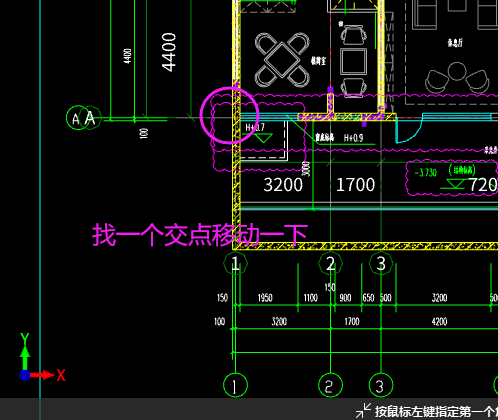Select the green bottom grid bubble 3
Image resolution: width=498 pixels, height=420 pixels.
click(x=381, y=386)
